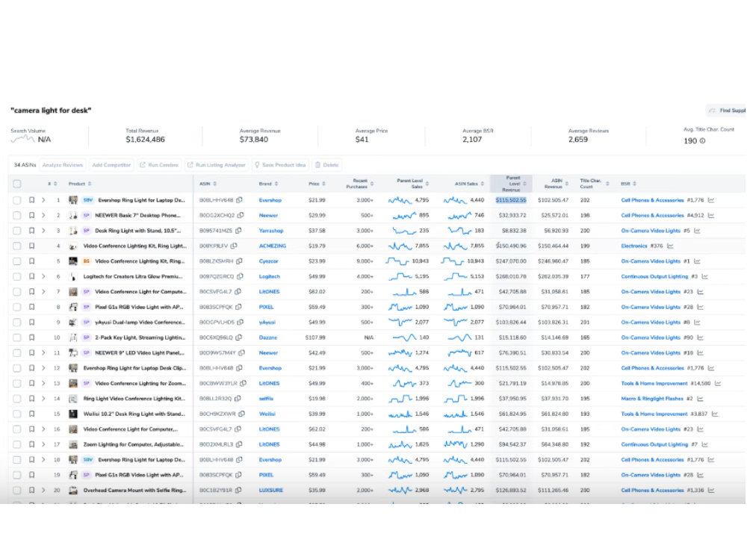This screenshot has width=747, height=560.
Task: Check the box for row 15 Weilisi ring light
Action: [x=17, y=414]
